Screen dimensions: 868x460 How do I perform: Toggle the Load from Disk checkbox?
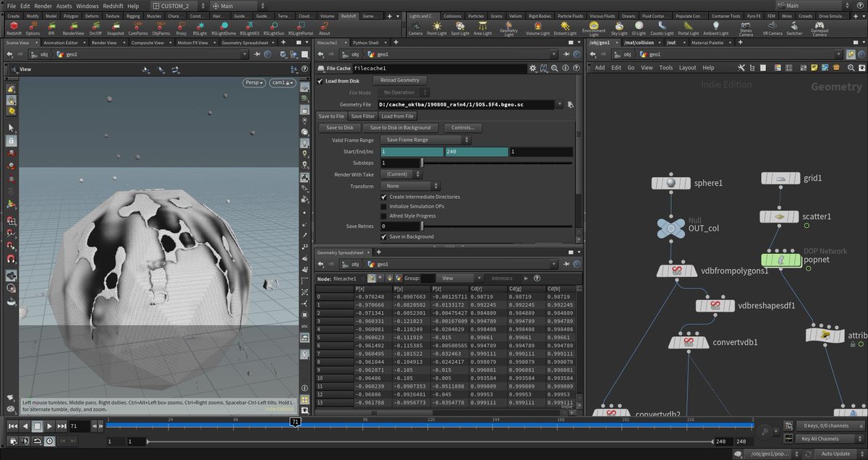(x=321, y=80)
